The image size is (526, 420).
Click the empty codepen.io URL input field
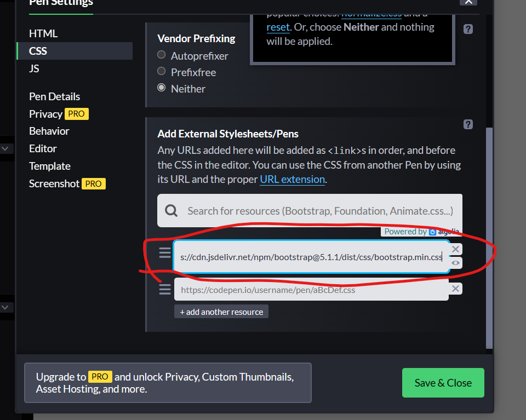click(311, 289)
